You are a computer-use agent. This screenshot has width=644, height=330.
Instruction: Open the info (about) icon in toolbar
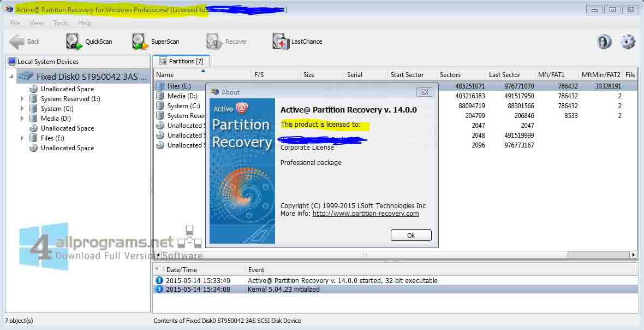point(604,42)
